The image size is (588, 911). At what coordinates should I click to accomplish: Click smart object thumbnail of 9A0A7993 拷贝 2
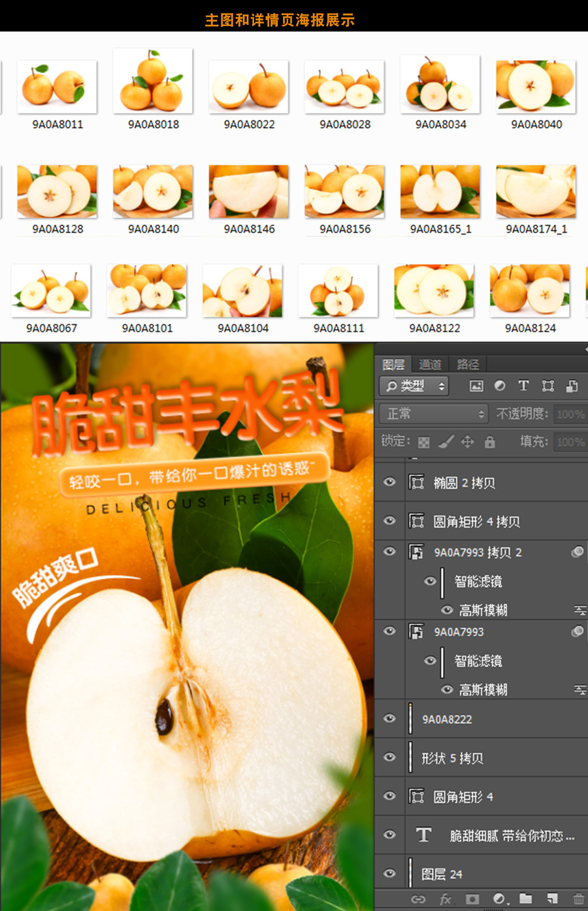pos(416,552)
